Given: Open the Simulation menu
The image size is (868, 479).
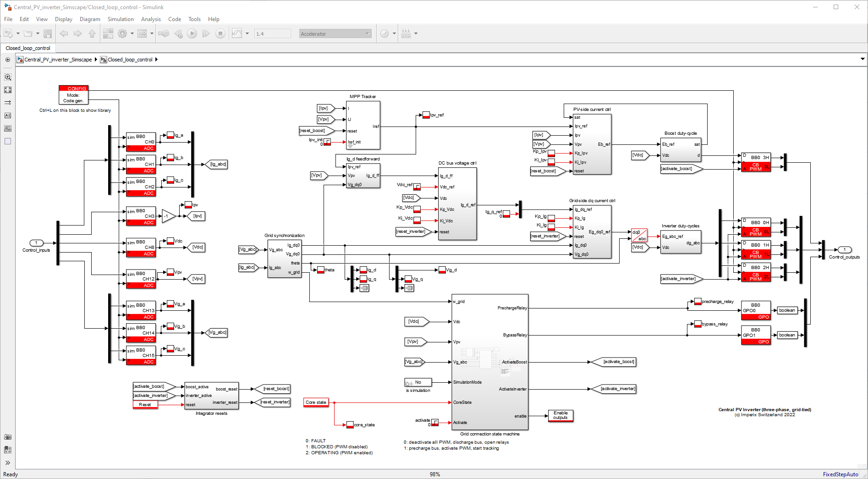Looking at the screenshot, I should [x=121, y=19].
